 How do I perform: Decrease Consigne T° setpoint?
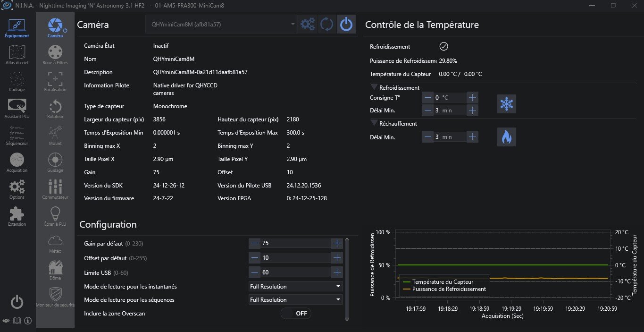click(x=427, y=98)
